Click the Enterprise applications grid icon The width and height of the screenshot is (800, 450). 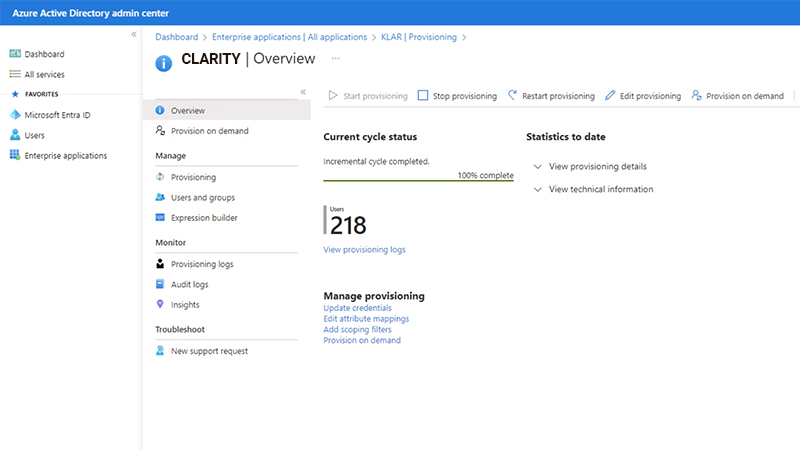point(15,155)
